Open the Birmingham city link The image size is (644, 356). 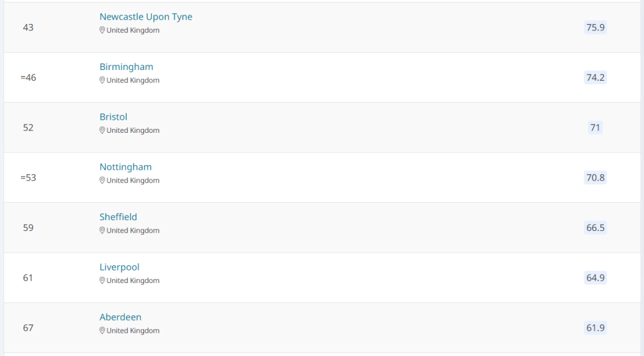(x=126, y=67)
